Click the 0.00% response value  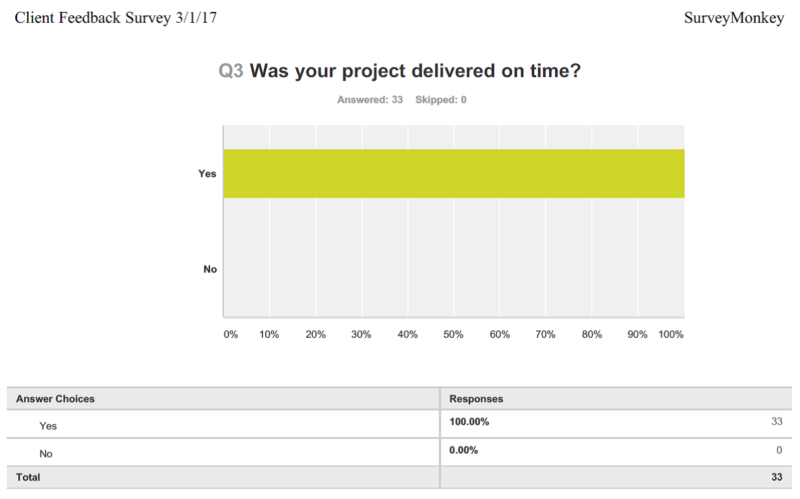[x=463, y=450]
